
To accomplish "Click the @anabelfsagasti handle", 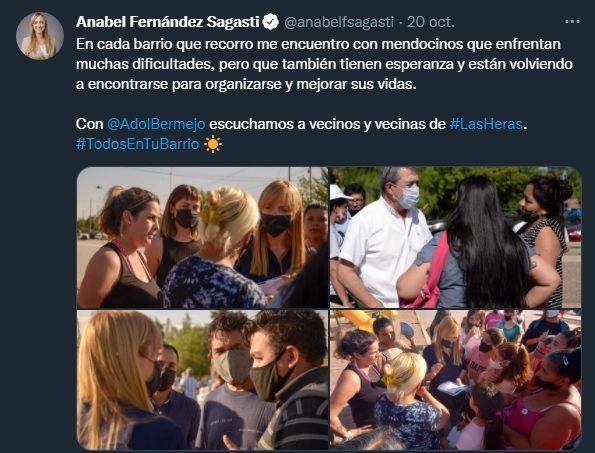I will coord(339,22).
